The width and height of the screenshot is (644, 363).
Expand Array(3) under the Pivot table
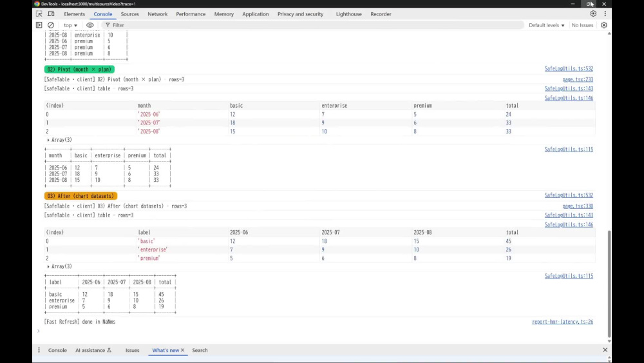pos(59,140)
